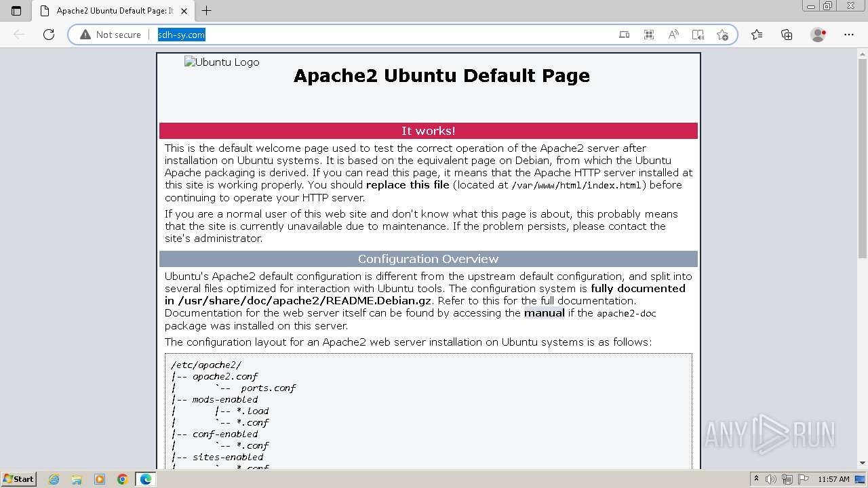Click the manual link

[x=545, y=313]
